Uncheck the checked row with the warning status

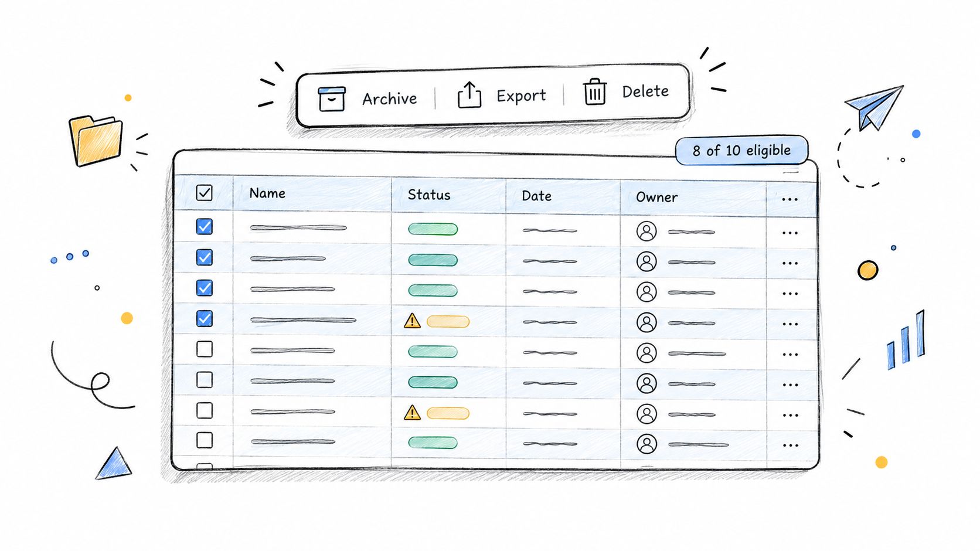click(x=204, y=318)
